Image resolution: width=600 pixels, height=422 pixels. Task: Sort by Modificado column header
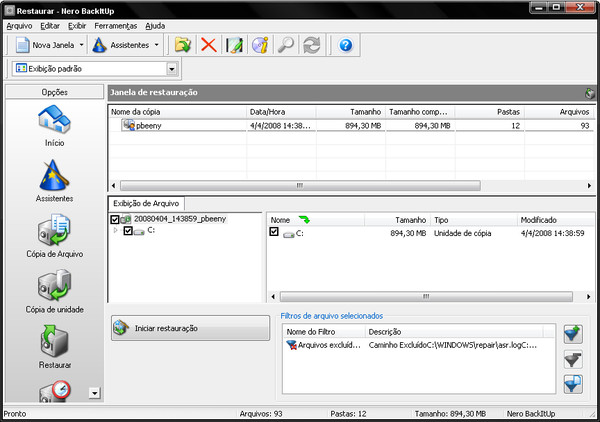(x=556, y=220)
